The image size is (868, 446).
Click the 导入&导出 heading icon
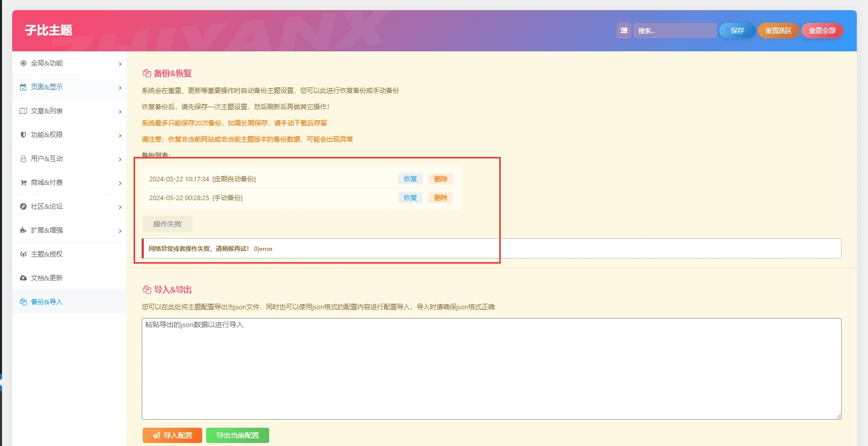click(147, 290)
